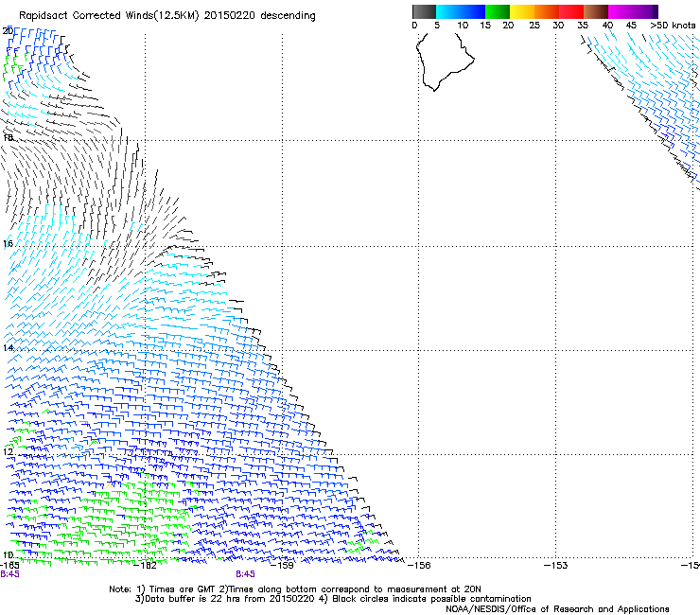700x615 pixels.
Task: Pick the red 30-35 knots legend segment
Action: [571, 11]
